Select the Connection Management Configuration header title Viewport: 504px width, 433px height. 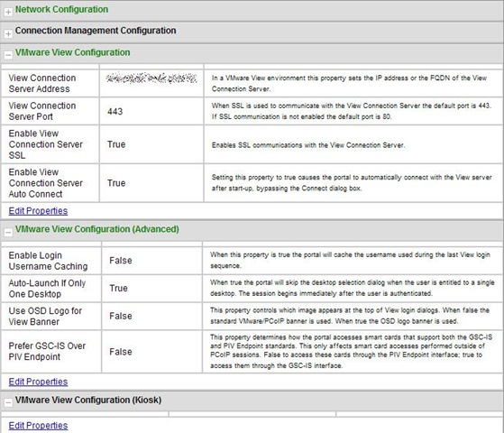(96, 31)
